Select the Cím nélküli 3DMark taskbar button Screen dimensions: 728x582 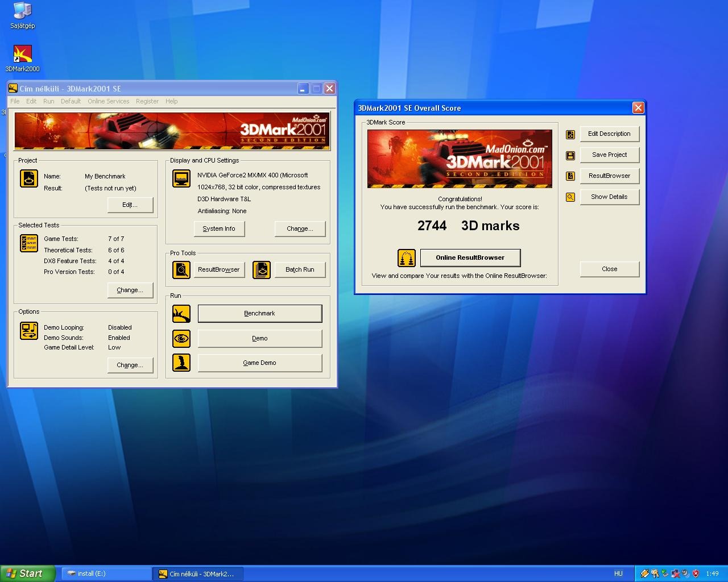pos(198,573)
